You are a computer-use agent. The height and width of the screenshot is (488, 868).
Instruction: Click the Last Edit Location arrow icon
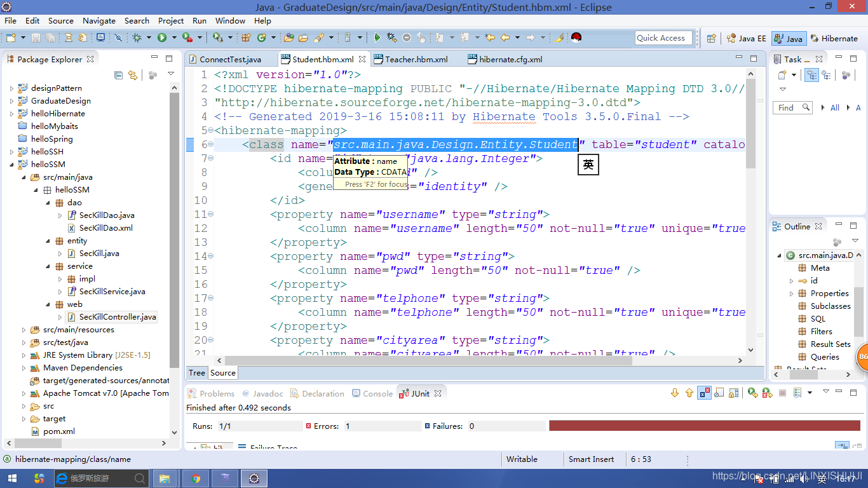490,38
